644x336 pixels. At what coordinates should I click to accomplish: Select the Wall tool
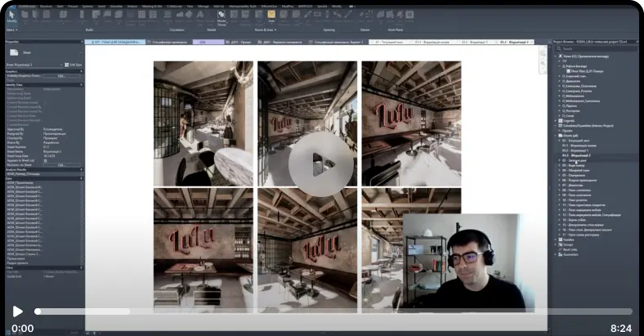point(25,16)
